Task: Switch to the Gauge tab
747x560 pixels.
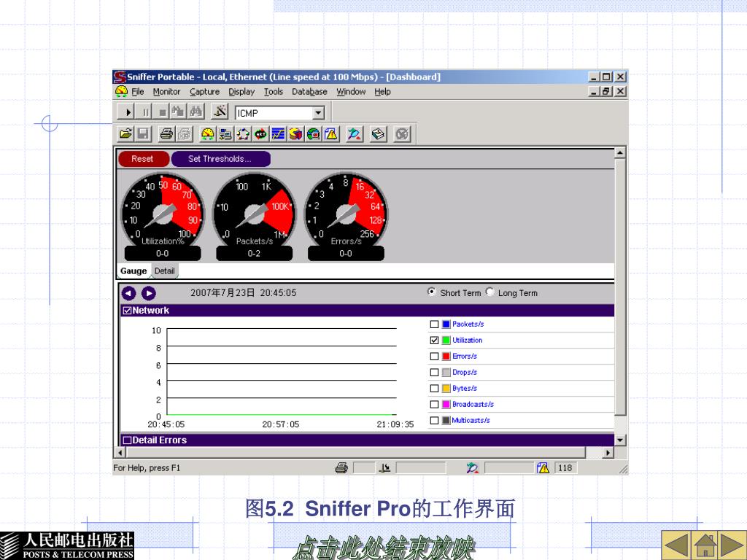Action: coord(133,271)
